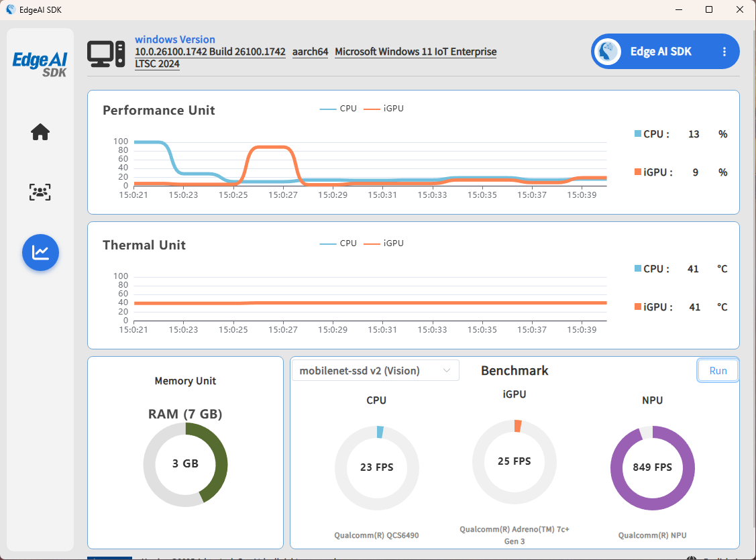Viewport: 756px width, 560px height.
Task: Click the iGPU 25 FPS benchmark gauge
Action: 515,461
